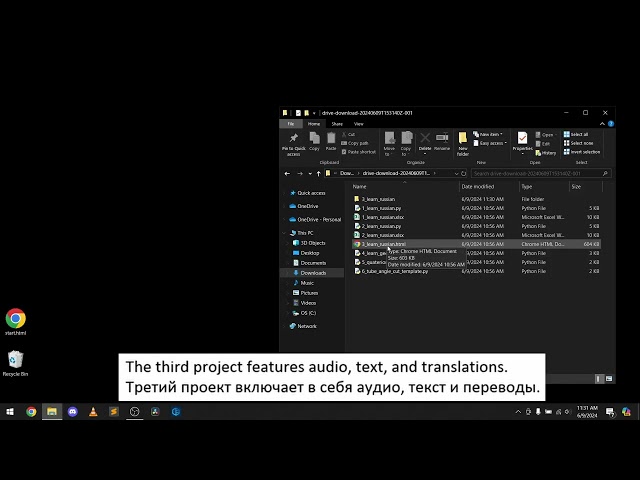Select OS (C:) drive in navigation pane
Screen dimensions: 640x480
point(304,313)
